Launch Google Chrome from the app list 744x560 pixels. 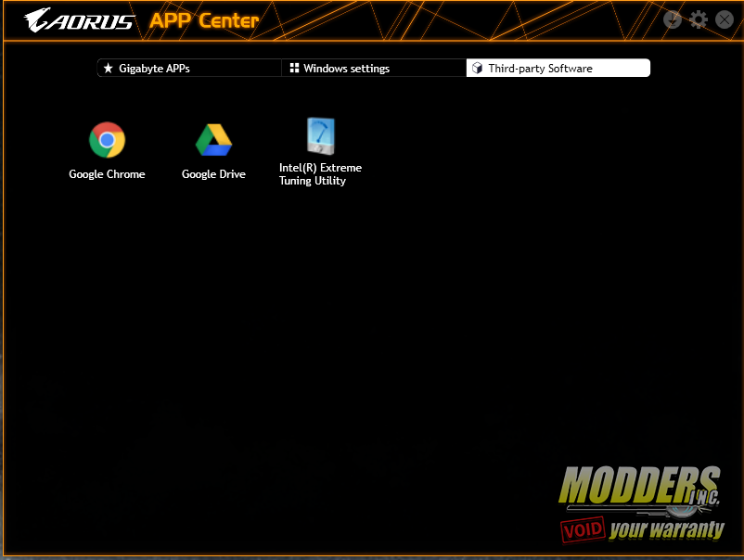(x=108, y=140)
